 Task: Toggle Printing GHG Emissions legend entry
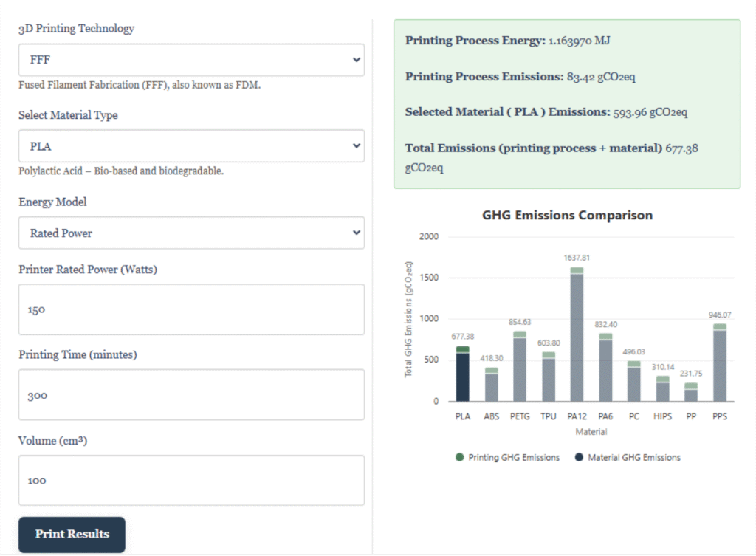[508, 458]
